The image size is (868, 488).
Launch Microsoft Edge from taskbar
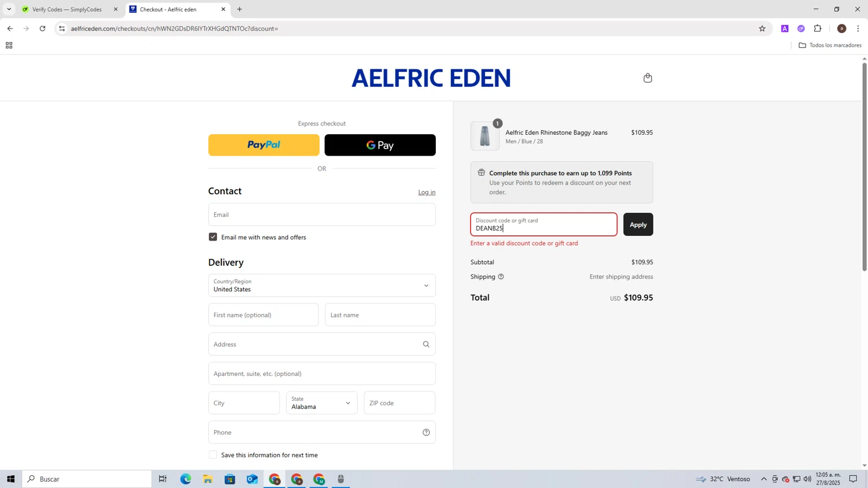[x=185, y=479]
